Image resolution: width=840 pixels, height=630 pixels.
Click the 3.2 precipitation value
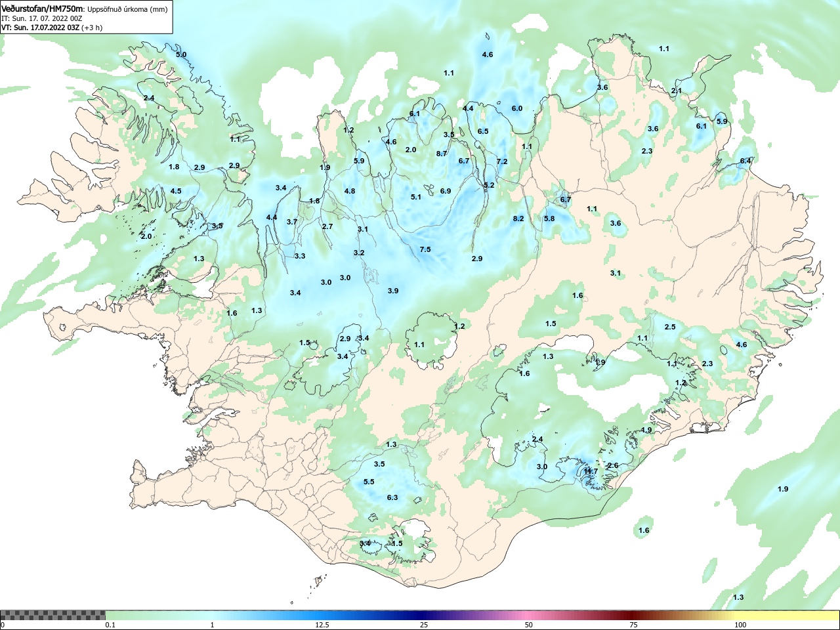[x=359, y=253]
